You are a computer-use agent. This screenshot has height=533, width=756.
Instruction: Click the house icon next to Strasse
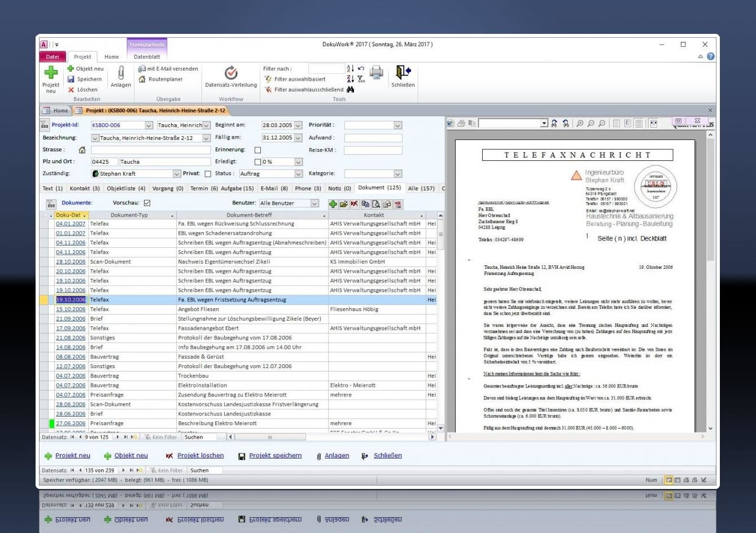pyautogui.click(x=82, y=150)
